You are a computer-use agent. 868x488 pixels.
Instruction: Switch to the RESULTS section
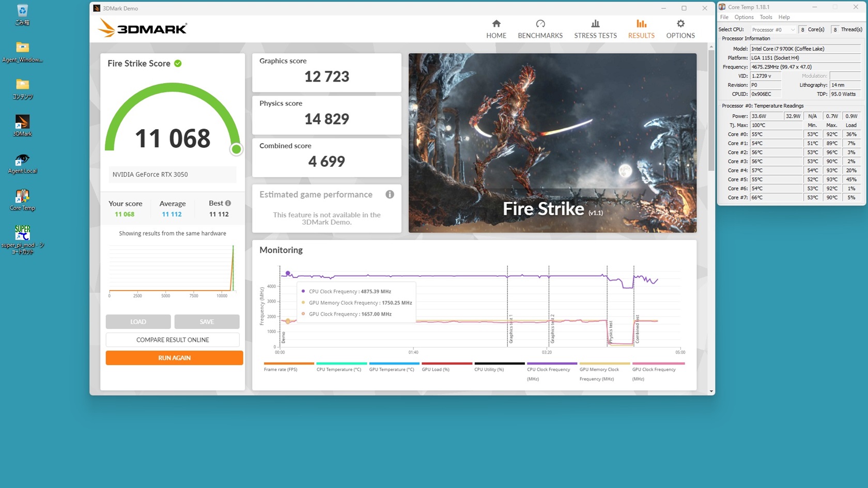(x=641, y=29)
